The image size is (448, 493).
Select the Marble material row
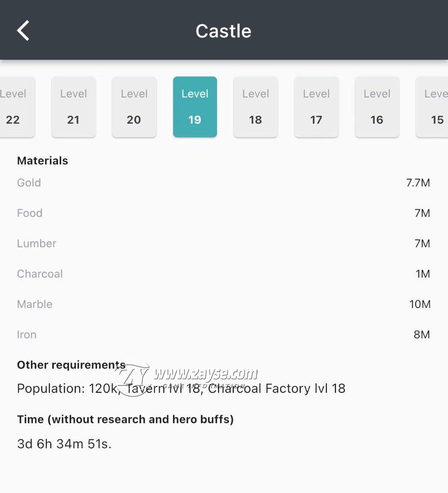coord(224,304)
